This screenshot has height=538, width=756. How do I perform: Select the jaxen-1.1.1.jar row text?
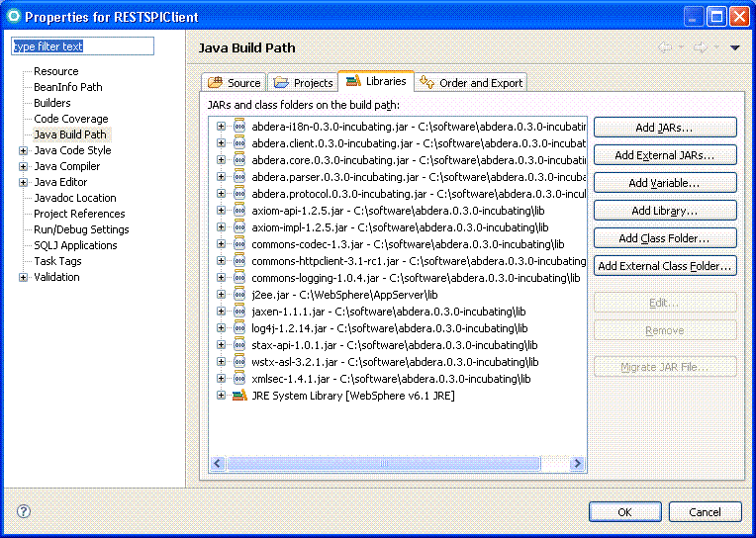tap(389, 312)
